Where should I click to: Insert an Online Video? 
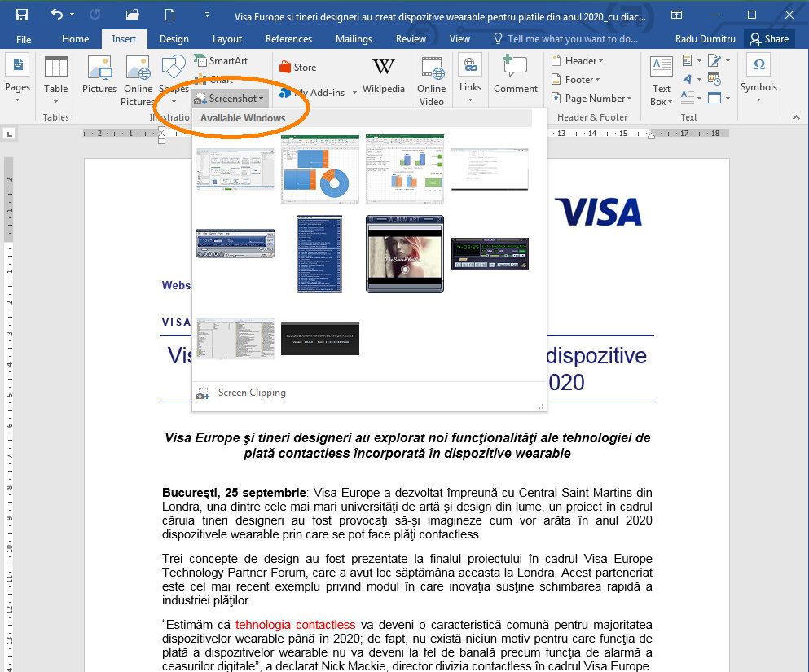pyautogui.click(x=431, y=81)
